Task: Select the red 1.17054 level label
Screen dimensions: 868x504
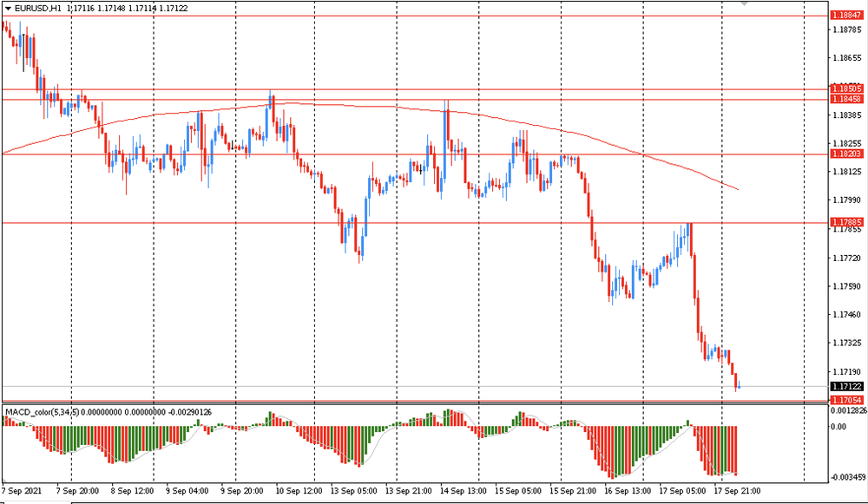Action: (847, 400)
